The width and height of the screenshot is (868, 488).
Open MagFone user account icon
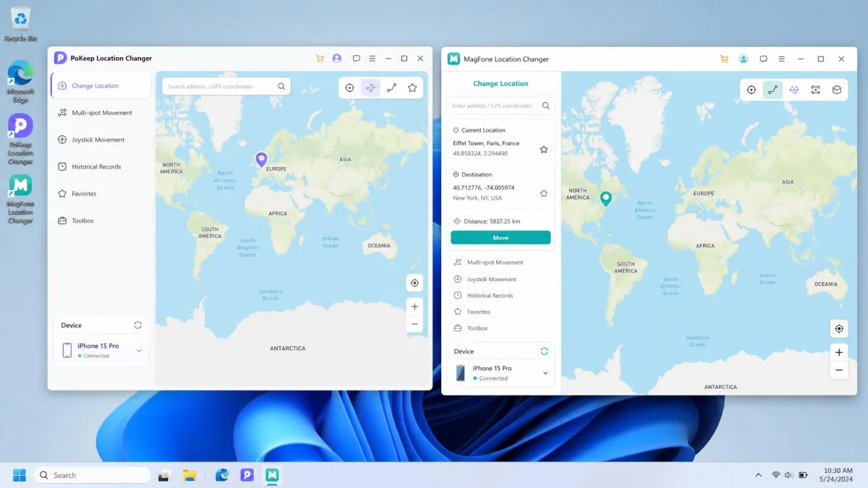point(743,59)
